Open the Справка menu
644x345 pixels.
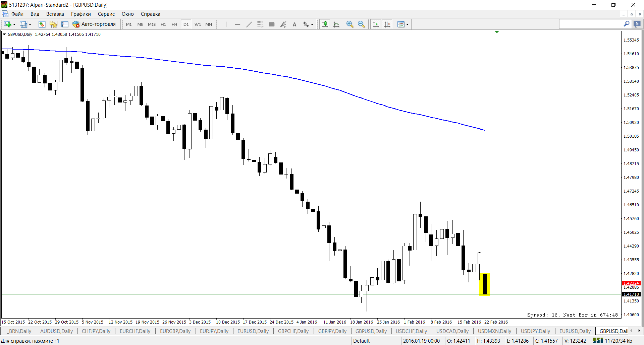click(151, 14)
